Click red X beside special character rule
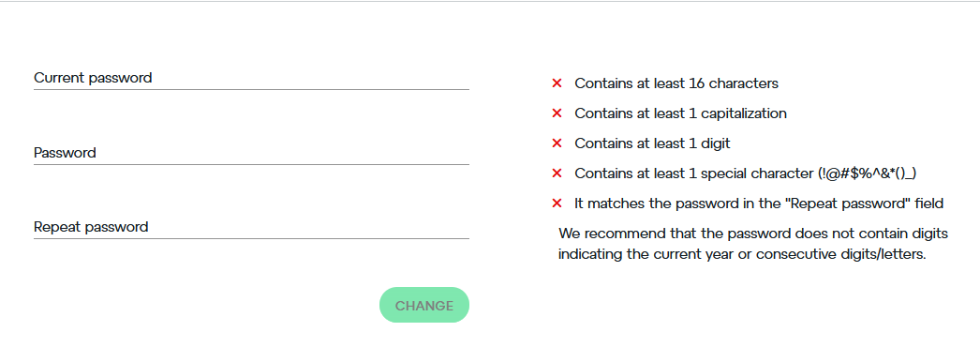This screenshot has width=980, height=347. coord(557,173)
